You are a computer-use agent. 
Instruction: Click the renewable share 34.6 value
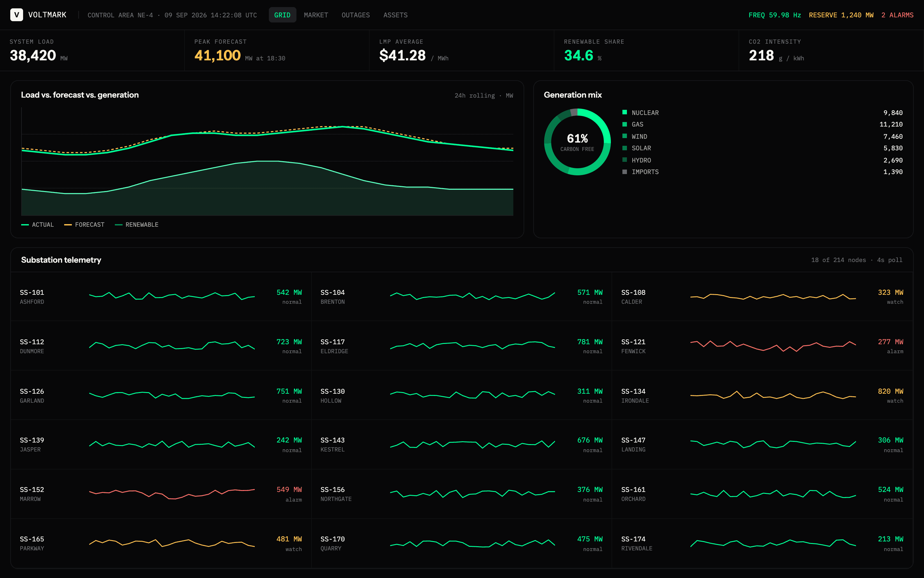pos(578,56)
